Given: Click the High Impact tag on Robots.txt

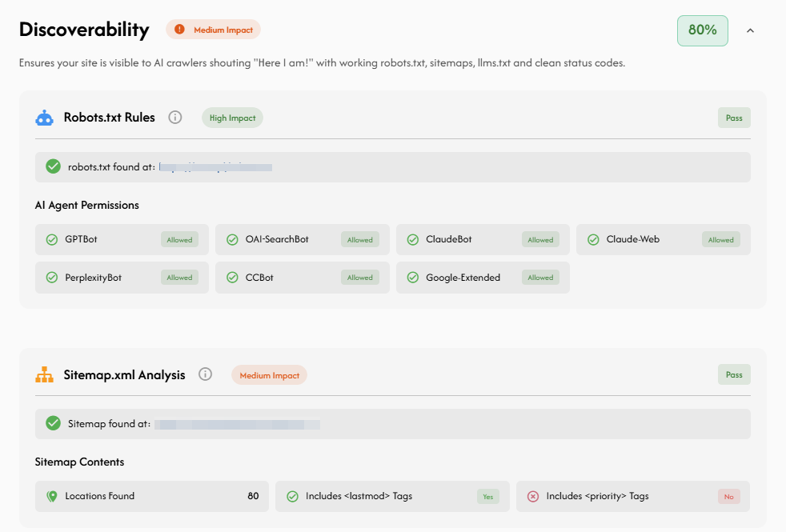Looking at the screenshot, I should pyautogui.click(x=232, y=118).
